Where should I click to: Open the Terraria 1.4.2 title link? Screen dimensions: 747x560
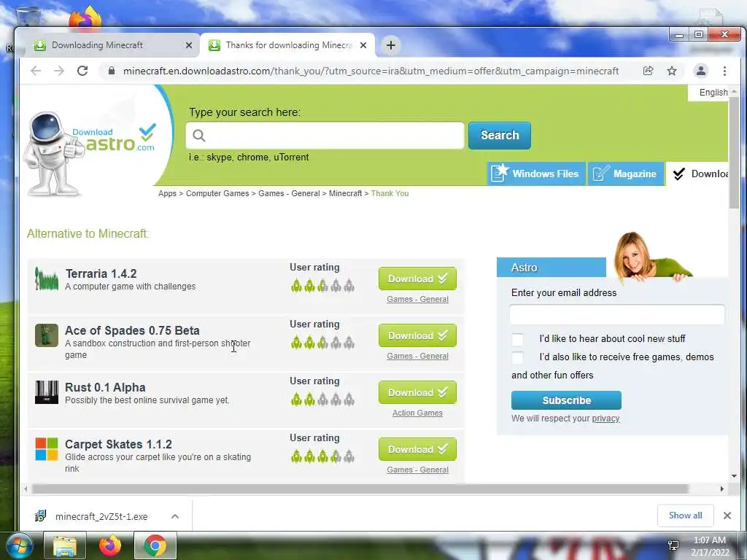pos(101,274)
